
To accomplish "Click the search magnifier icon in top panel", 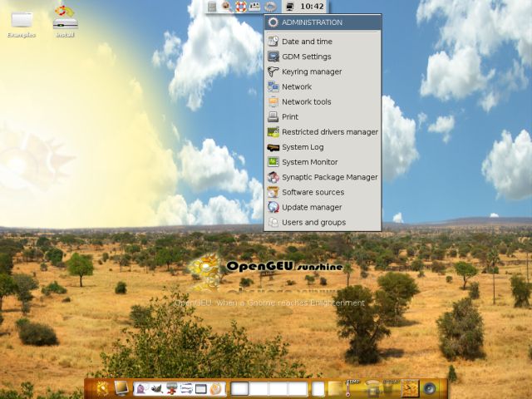I will pyautogui.click(x=226, y=7).
